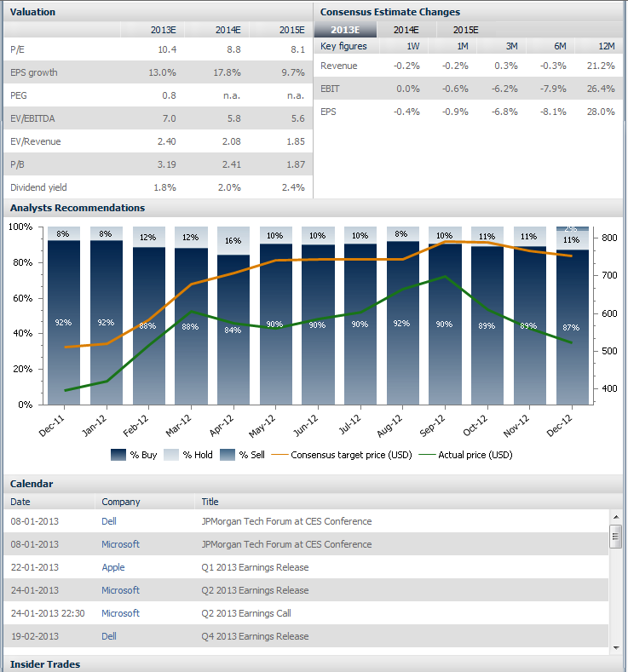The height and width of the screenshot is (672, 628).
Task: Click the Dec-11 label on chart axis
Action: (52, 426)
